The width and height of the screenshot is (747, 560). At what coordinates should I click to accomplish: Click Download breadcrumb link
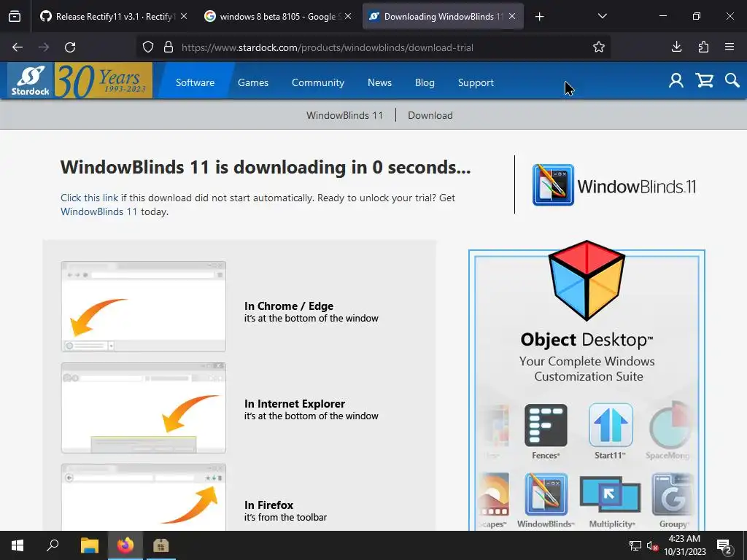pyautogui.click(x=430, y=115)
